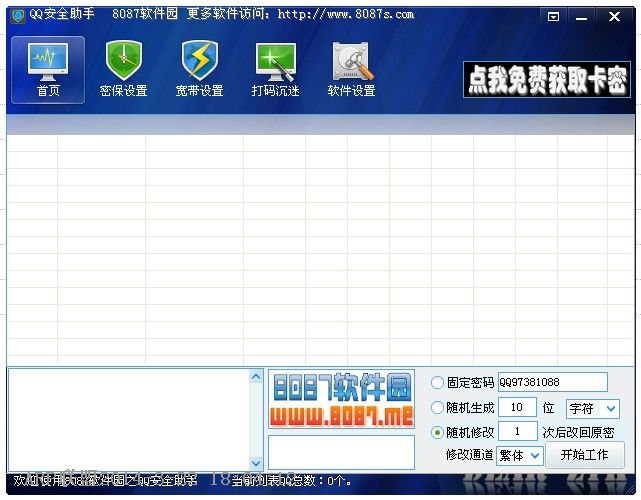Click the modify count field showing 1
This screenshot has height=500, width=641.
pos(517,431)
